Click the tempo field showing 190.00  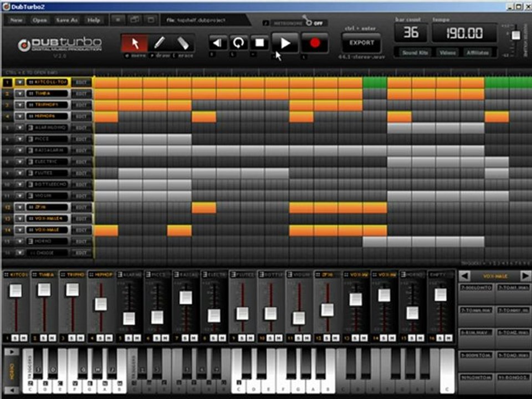[x=464, y=33]
